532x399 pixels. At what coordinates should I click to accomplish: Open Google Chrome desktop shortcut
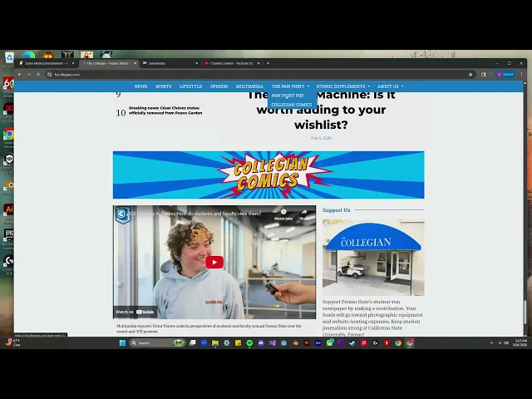[x=9, y=137]
